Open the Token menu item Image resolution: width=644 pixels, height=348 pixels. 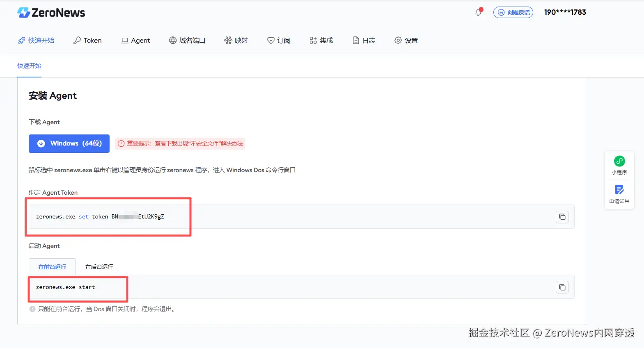(x=87, y=40)
